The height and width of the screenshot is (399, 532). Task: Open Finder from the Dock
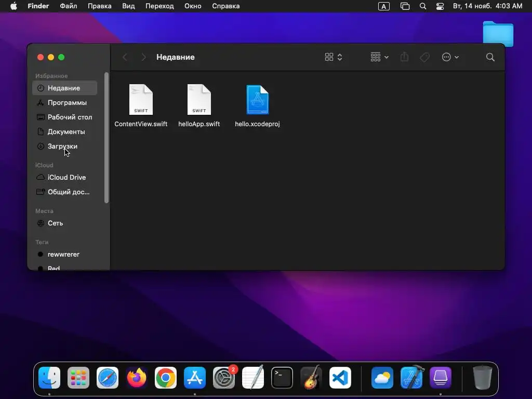(49, 378)
